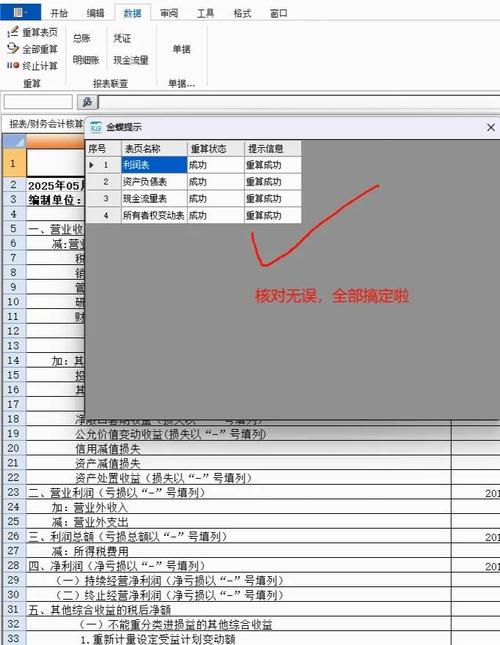
Task: Click the 二、营业利润 cell
Action: [x=239, y=492]
